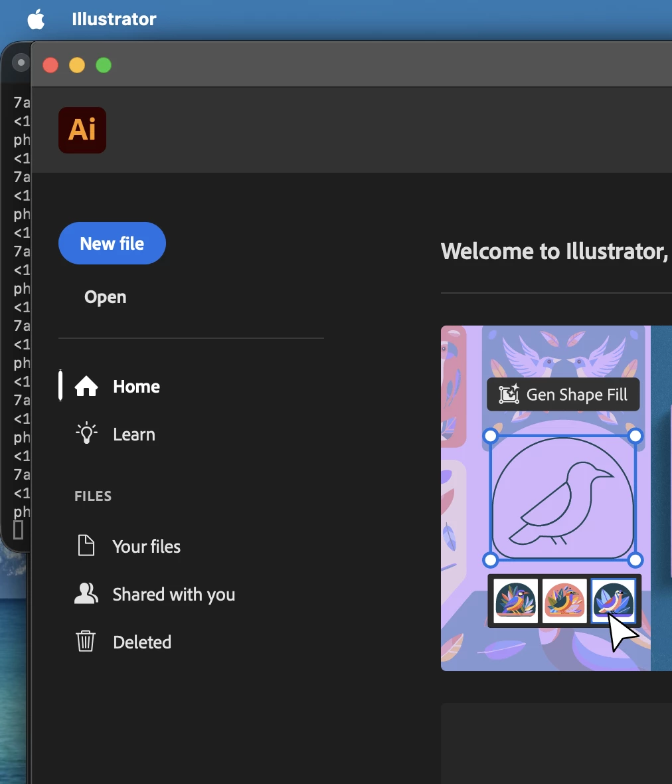Open the Apple menu
Screen dimensions: 672x784
[x=36, y=19]
